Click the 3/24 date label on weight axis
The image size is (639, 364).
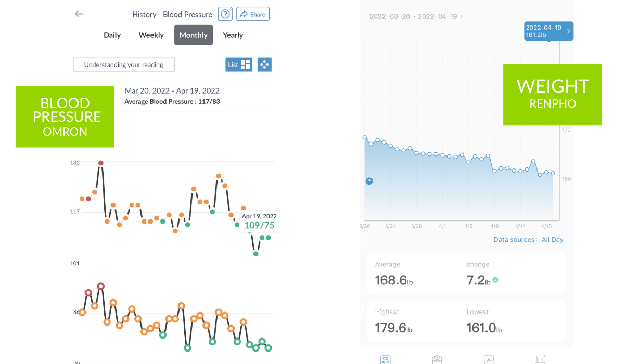click(x=390, y=226)
